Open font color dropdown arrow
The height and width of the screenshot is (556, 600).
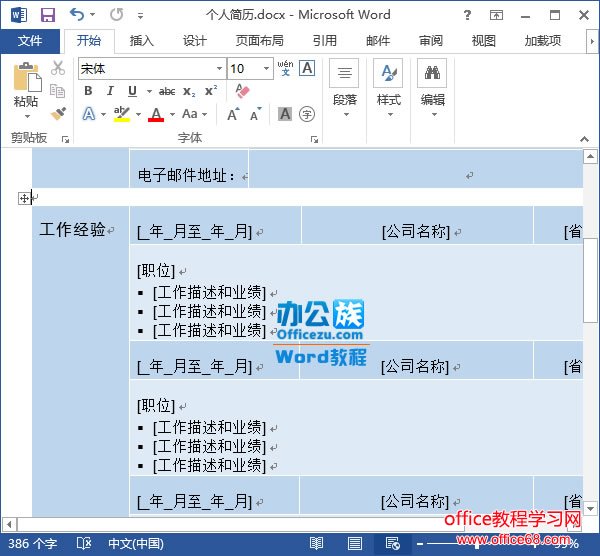point(173,114)
